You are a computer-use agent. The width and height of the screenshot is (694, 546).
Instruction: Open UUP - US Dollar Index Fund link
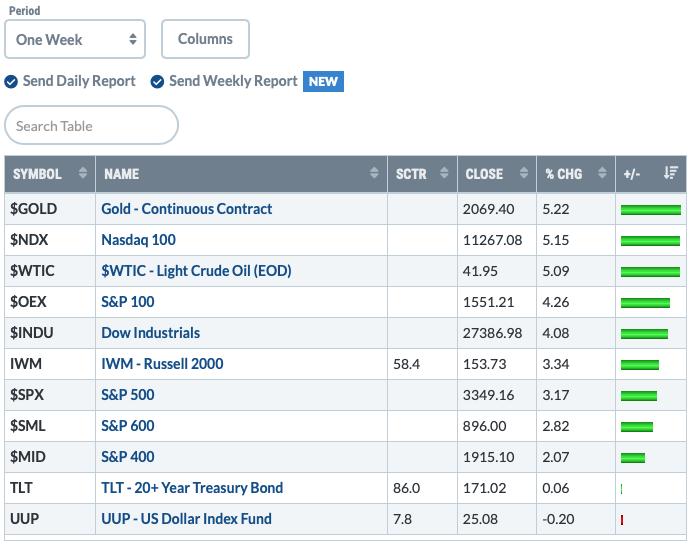[x=186, y=519]
